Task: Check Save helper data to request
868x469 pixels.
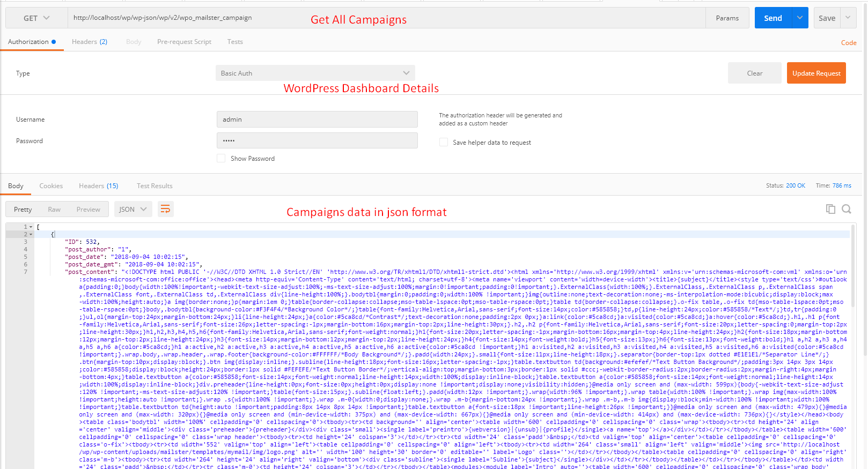Action: tap(444, 142)
